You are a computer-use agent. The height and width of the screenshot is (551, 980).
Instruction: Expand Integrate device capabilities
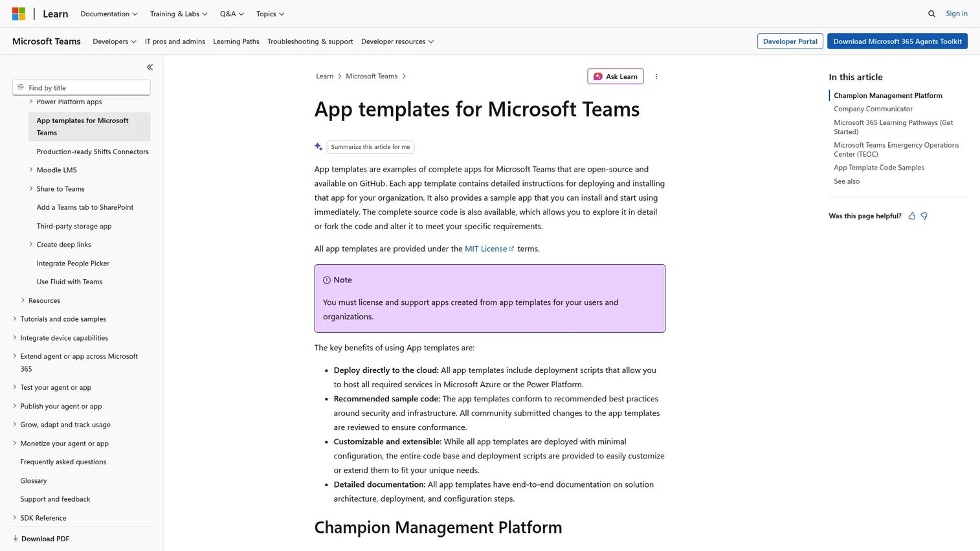point(15,337)
